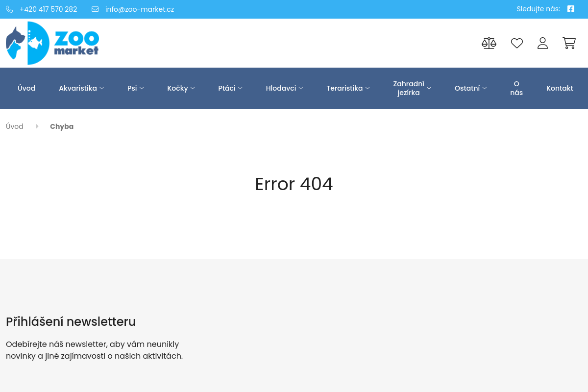Open the Kontakt menu item

560,88
